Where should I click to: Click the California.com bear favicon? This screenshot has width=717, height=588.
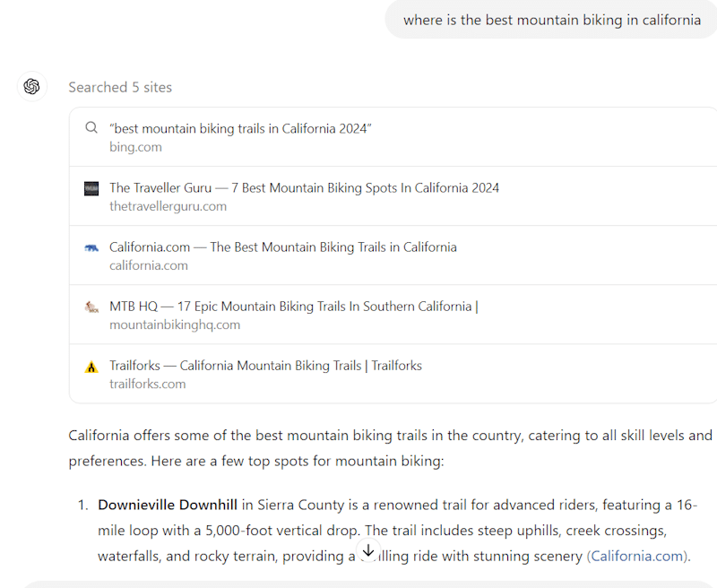point(91,247)
